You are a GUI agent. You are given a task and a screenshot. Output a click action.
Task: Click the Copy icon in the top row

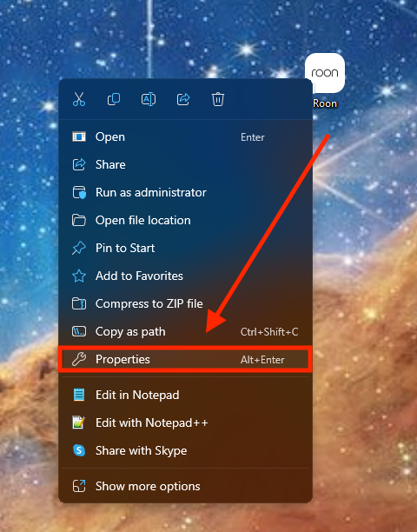click(114, 99)
